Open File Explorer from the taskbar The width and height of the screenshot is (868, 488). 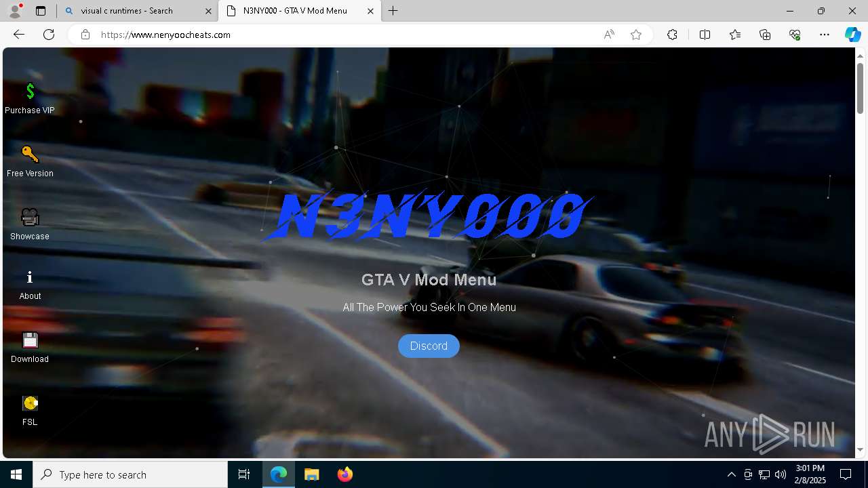[x=311, y=474]
